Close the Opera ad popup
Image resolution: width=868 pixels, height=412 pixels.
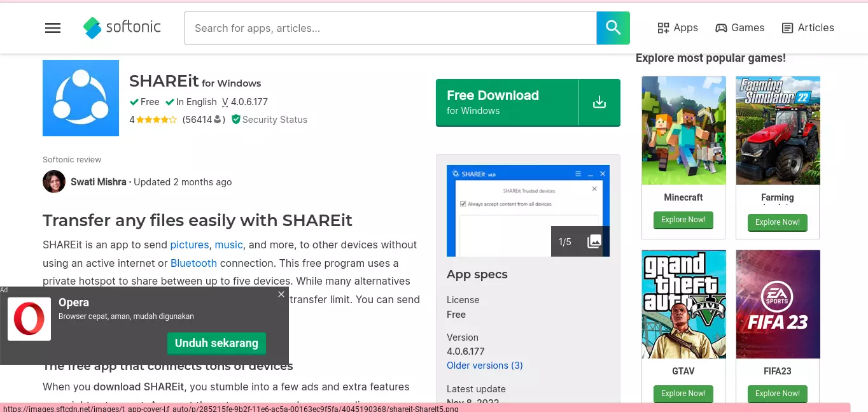point(281,294)
